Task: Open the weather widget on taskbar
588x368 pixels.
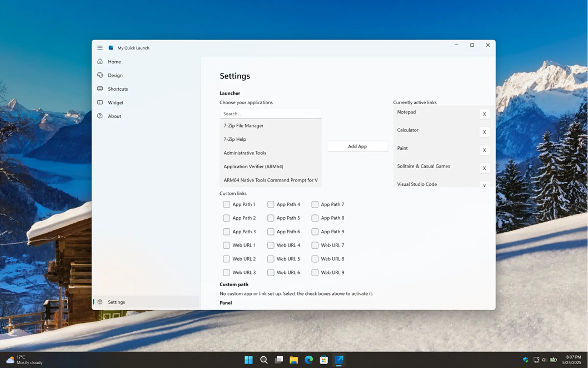Action: tap(24, 360)
